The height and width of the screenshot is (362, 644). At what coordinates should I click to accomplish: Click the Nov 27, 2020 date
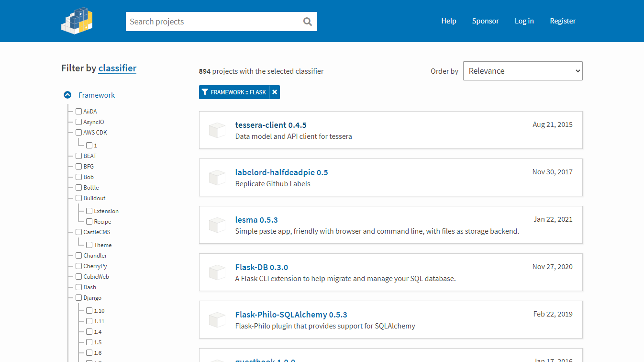click(x=553, y=267)
